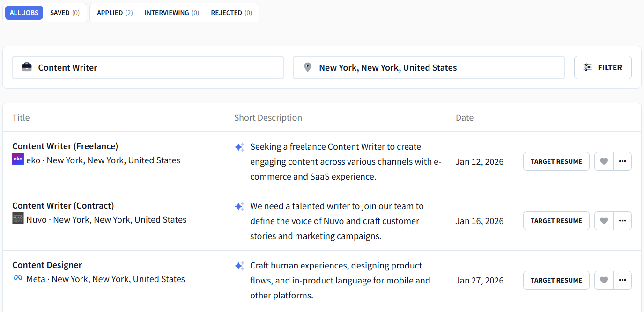This screenshot has height=312, width=644.
Task: Click the Nuvo · New York company line
Action: (x=106, y=219)
